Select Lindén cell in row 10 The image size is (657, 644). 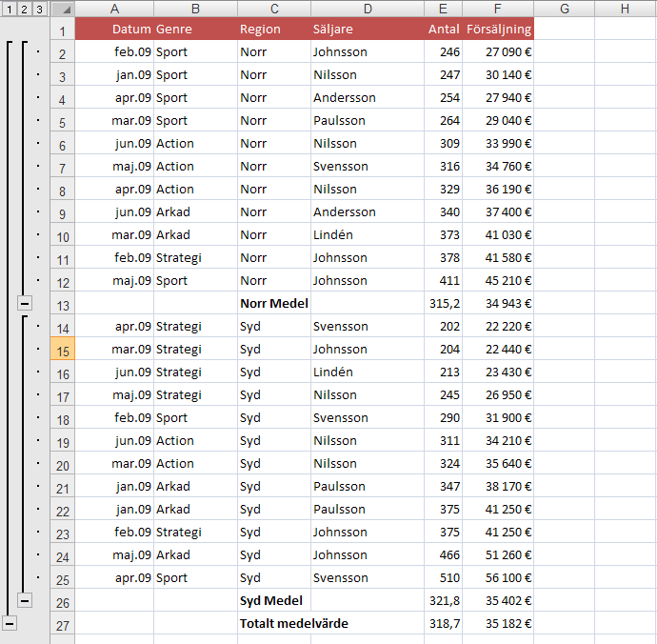coord(368,234)
